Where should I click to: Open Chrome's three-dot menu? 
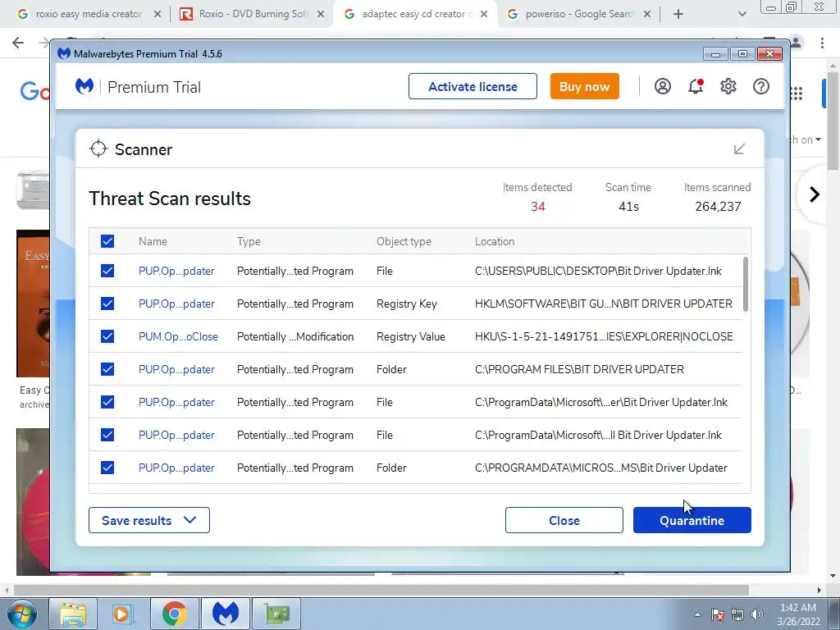click(x=822, y=43)
